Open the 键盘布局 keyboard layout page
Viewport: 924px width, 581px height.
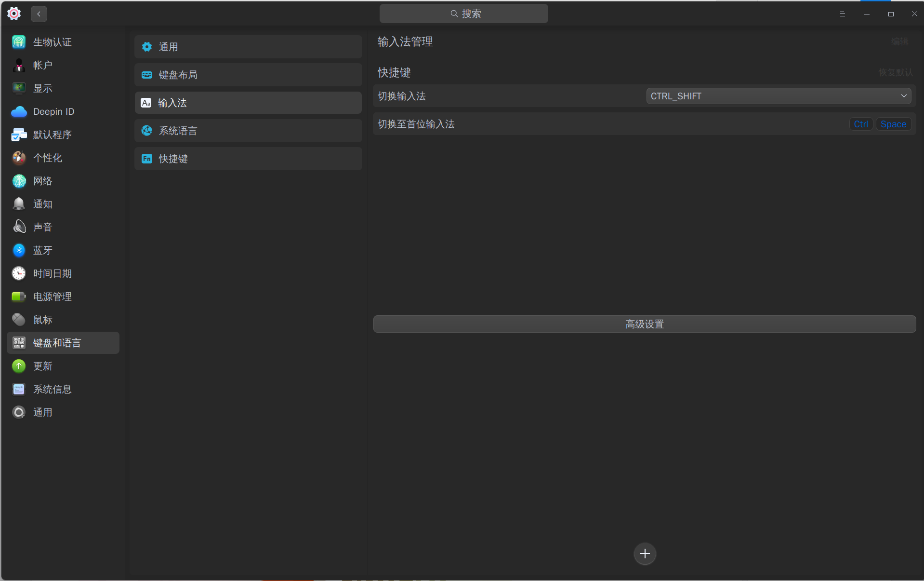(x=248, y=75)
